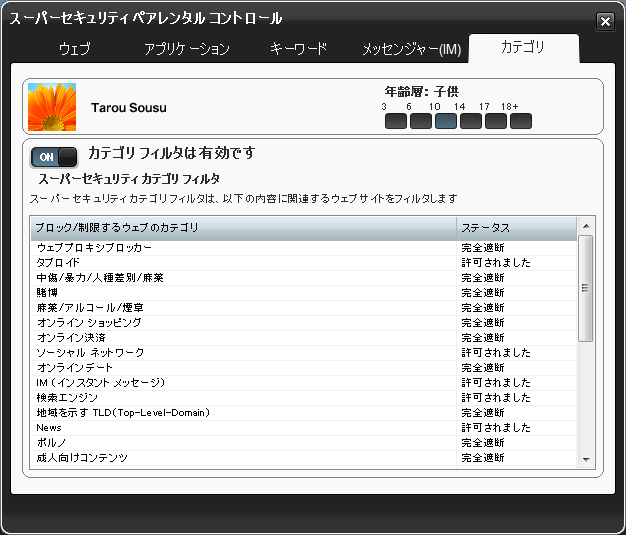Select age level 17 button
The height and width of the screenshot is (535, 626).
click(496, 121)
